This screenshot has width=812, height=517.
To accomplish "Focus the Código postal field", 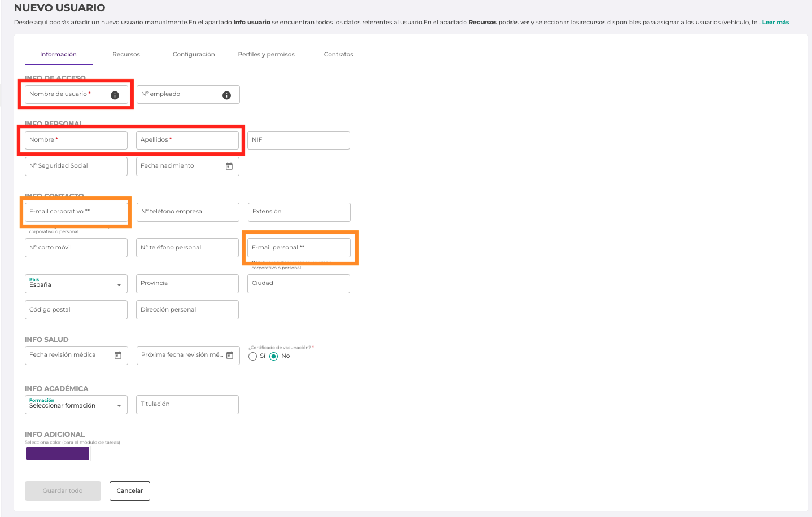I will 76,310.
